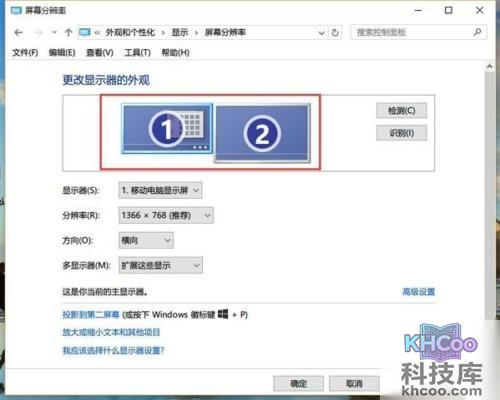Close the 屏幕分辨率 window

coord(480,10)
